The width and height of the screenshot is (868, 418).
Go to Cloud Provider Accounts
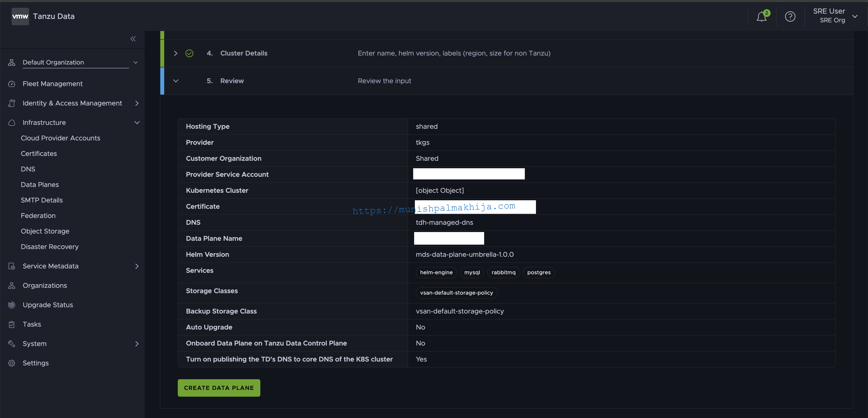60,138
